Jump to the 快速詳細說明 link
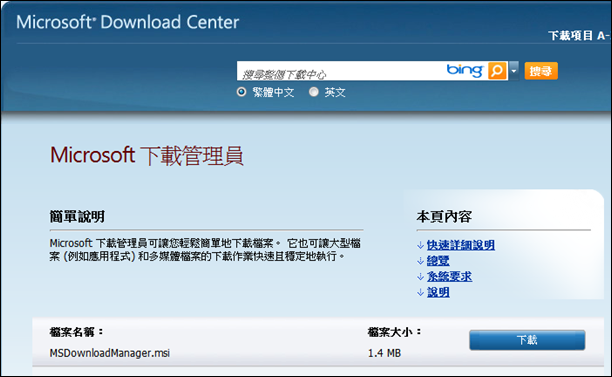This screenshot has height=377, width=612. pos(461,245)
